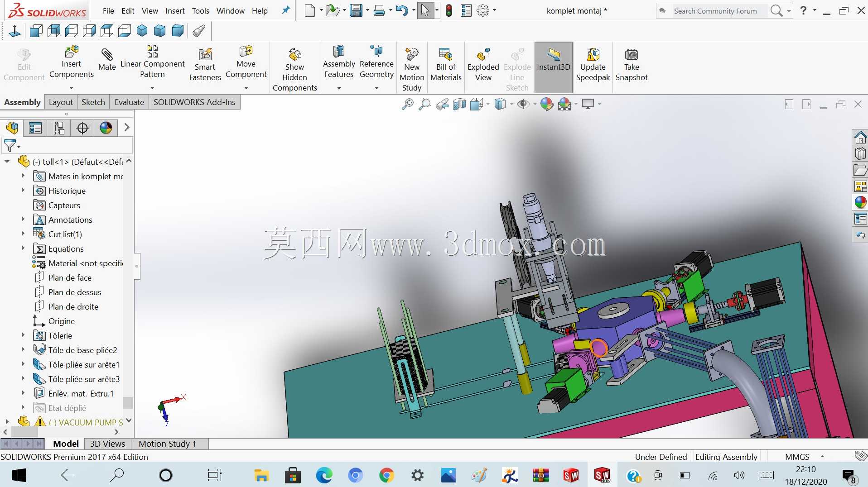Image resolution: width=868 pixels, height=487 pixels.
Task: Create a New Motion Study
Action: 412,69
